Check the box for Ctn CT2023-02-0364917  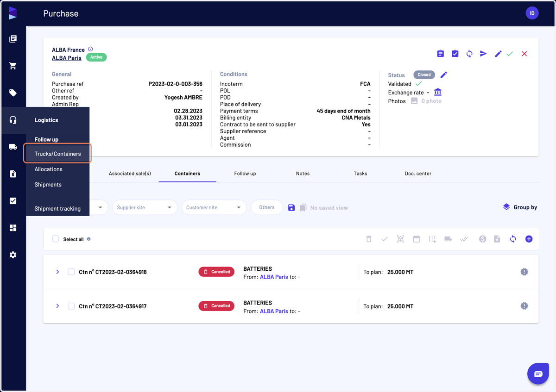[x=71, y=306]
